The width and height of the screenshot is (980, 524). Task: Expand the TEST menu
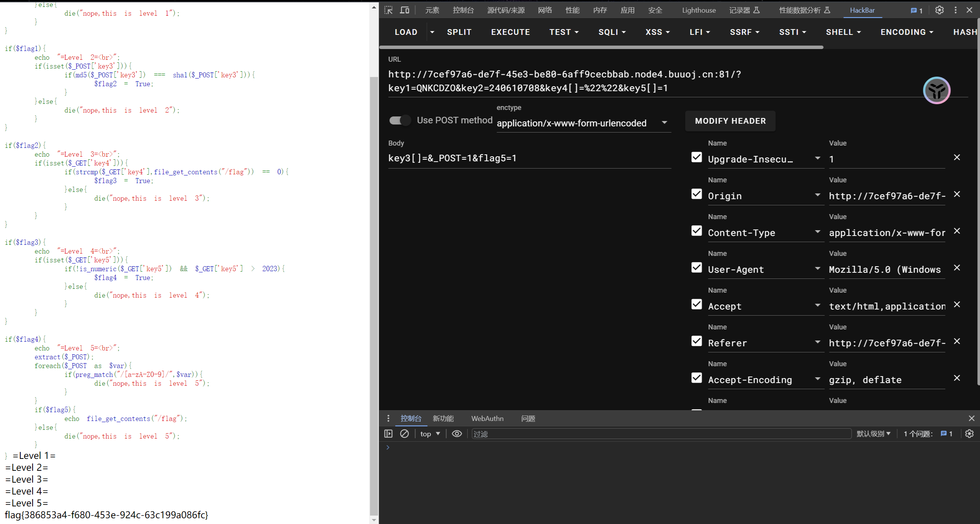[564, 32]
